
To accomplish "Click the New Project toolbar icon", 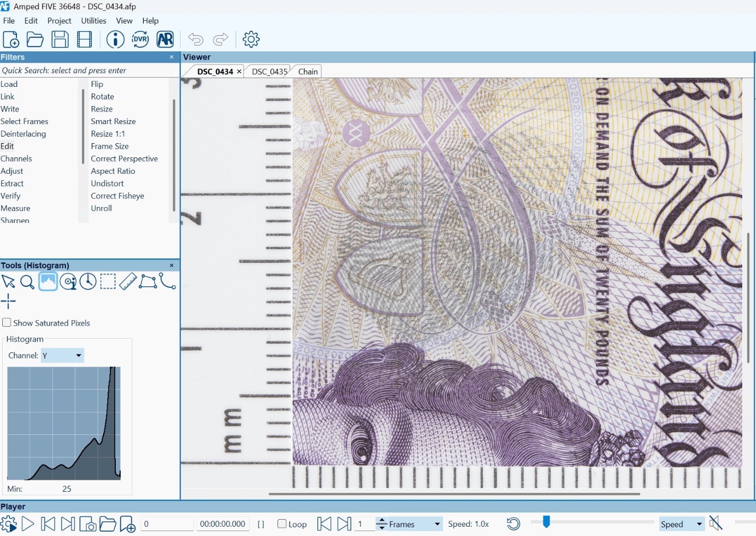I will [11, 39].
